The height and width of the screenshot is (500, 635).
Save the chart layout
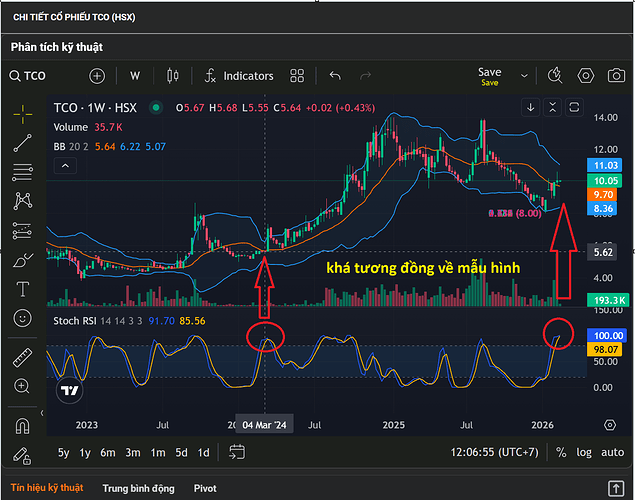click(490, 76)
